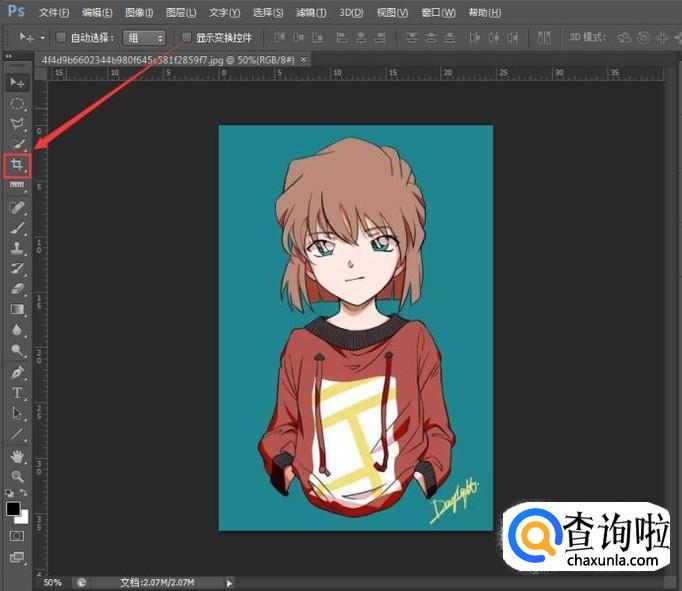Image resolution: width=682 pixels, height=591 pixels.
Task: Click the distribute horizontal centers icon
Action: (x=494, y=38)
